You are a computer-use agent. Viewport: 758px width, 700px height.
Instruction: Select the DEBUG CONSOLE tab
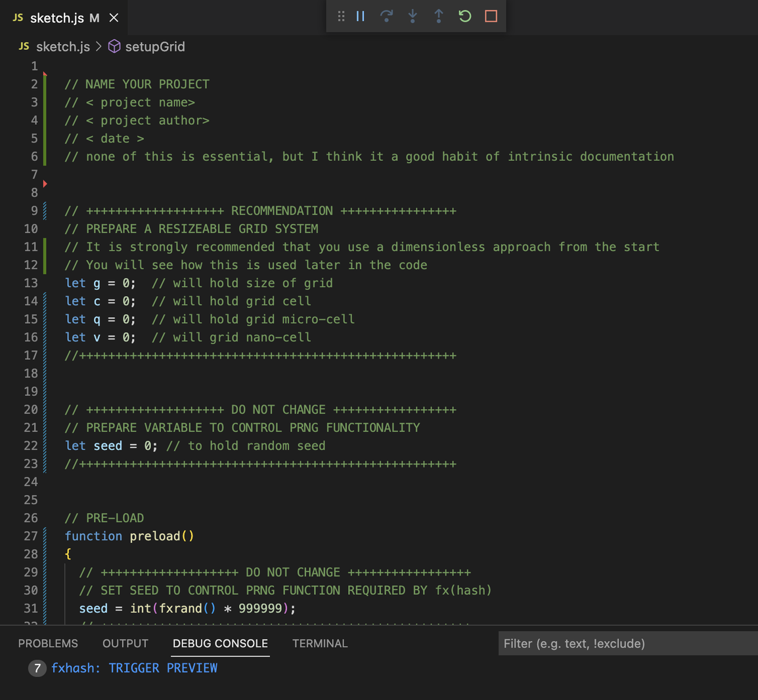220,644
